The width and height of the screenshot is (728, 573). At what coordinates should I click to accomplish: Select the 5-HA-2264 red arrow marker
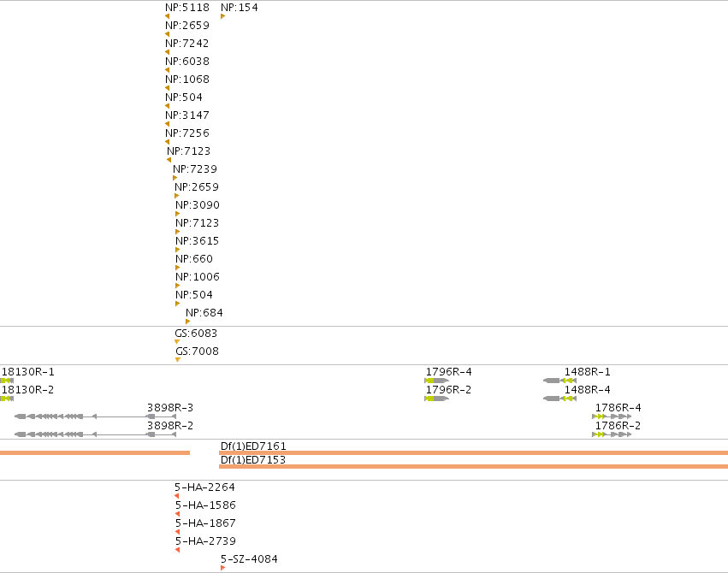176,496
